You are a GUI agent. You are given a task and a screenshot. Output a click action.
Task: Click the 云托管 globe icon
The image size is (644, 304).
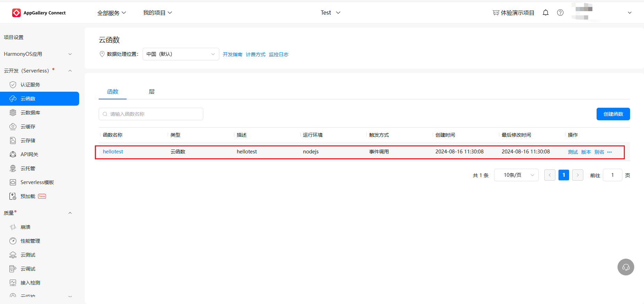pos(13,168)
